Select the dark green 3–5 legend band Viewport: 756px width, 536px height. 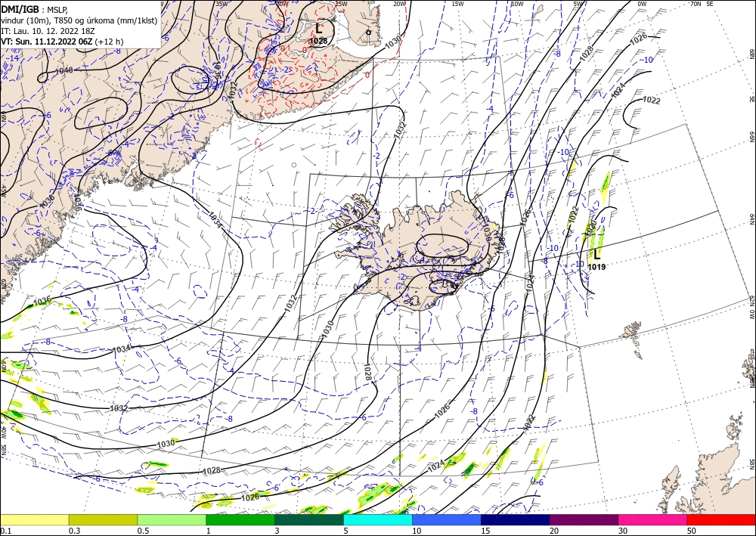[x=309, y=519]
